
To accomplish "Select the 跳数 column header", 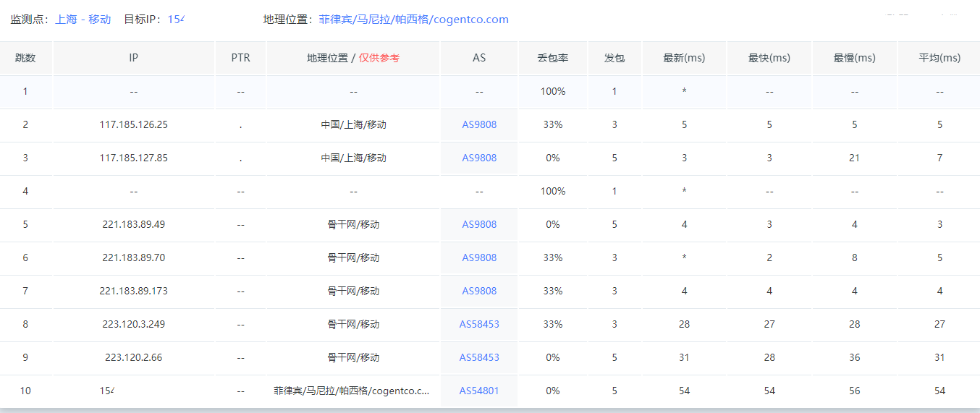I will click(x=25, y=58).
